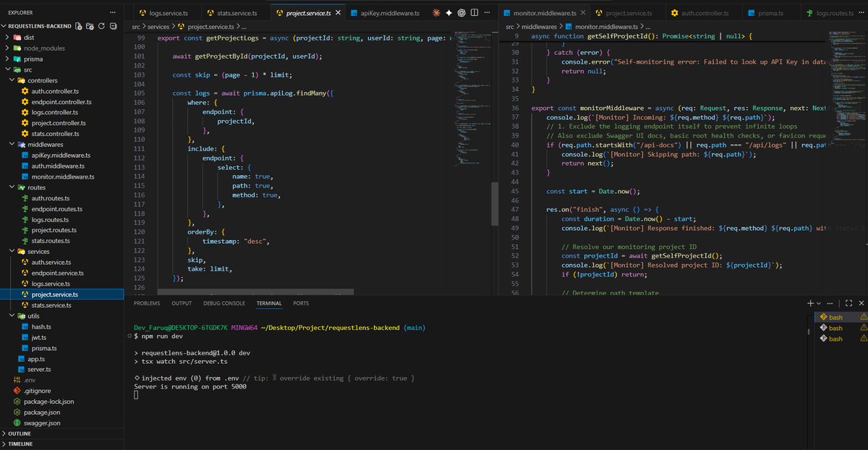Click the warning icon on second bash terminal

tap(863, 328)
